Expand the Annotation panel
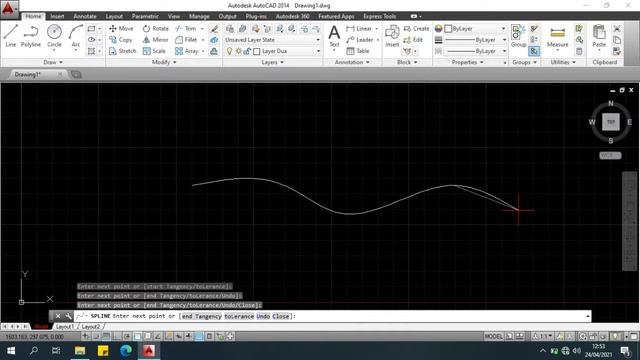The height and width of the screenshot is (360, 640). coord(352,62)
